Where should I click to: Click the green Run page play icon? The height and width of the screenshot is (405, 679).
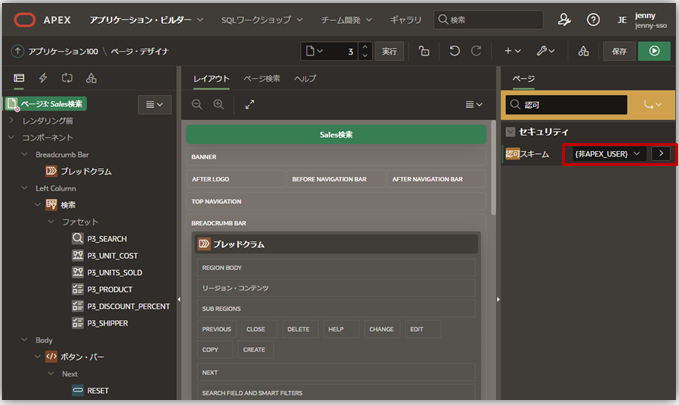click(x=654, y=51)
